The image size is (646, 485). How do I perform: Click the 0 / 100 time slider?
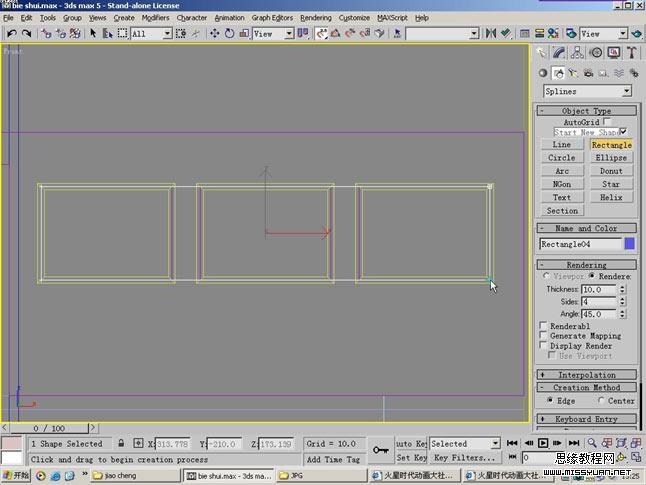[x=49, y=428]
